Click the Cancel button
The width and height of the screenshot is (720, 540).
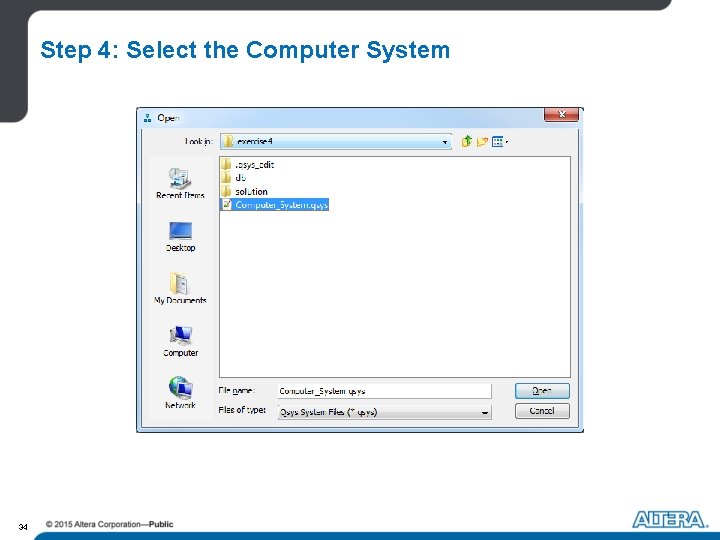point(542,411)
